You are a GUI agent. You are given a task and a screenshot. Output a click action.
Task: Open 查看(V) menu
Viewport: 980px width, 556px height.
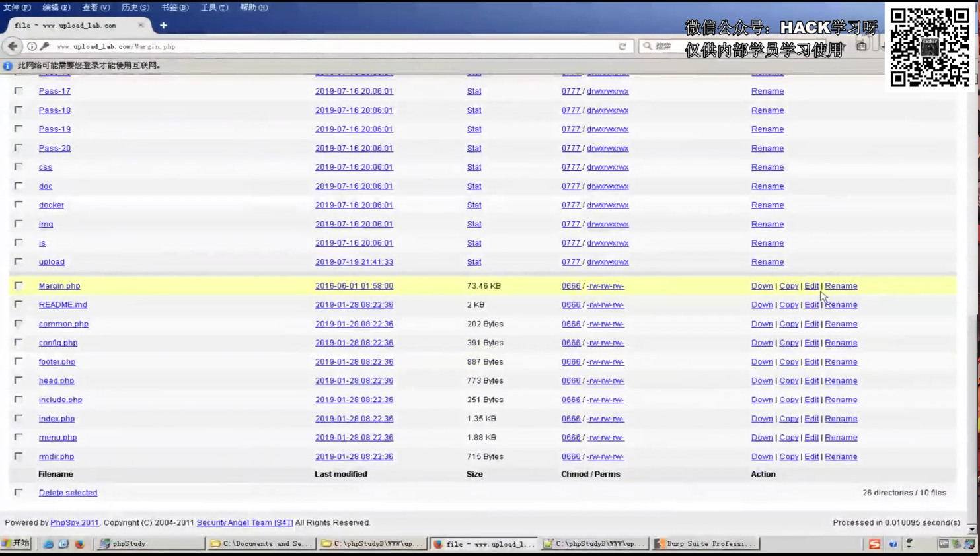[96, 7]
